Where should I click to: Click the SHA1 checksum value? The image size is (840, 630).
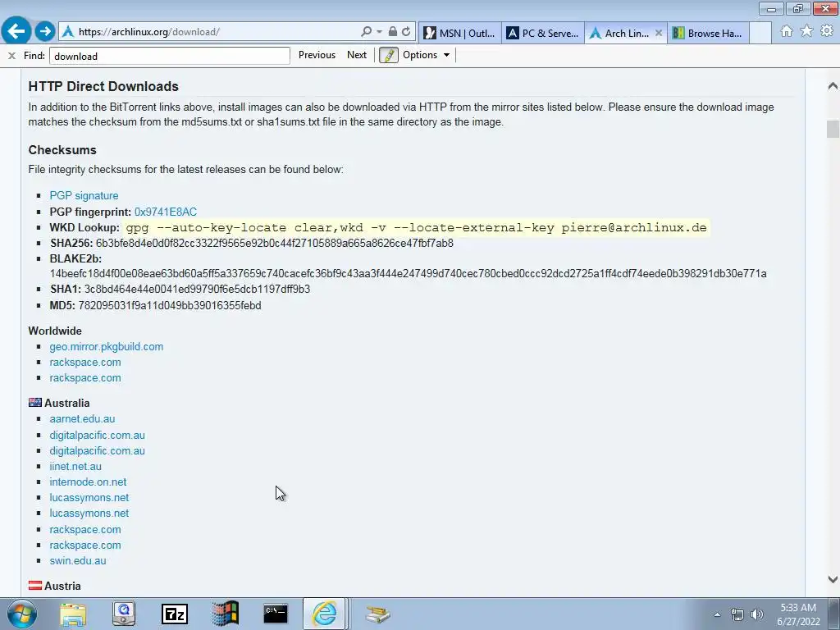click(x=197, y=290)
